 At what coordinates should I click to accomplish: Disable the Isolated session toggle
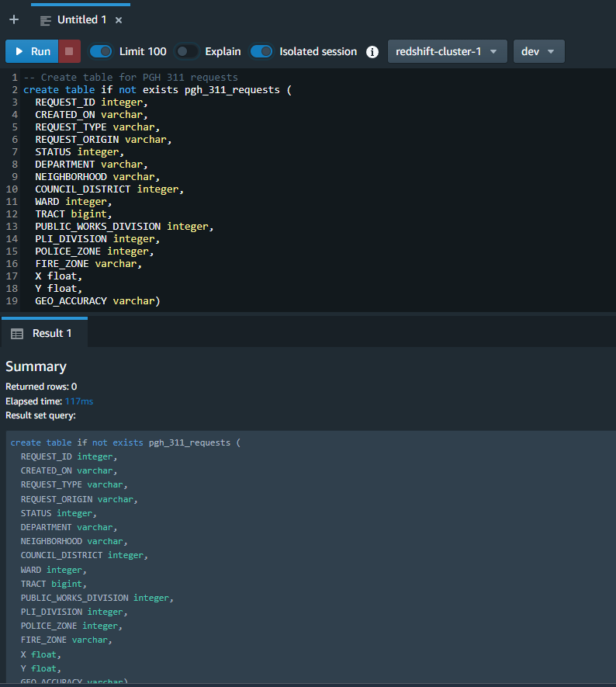point(261,51)
